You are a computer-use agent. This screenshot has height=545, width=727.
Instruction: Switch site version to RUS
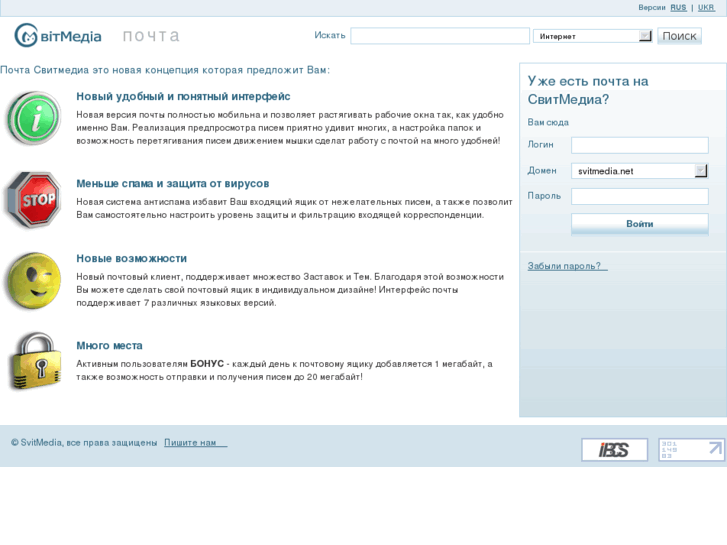678,7
